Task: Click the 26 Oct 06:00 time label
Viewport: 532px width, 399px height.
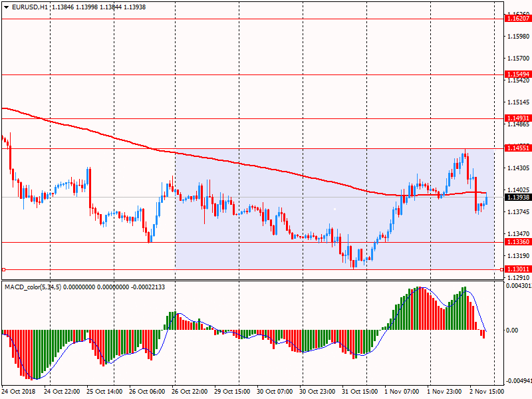Action: click(x=147, y=391)
